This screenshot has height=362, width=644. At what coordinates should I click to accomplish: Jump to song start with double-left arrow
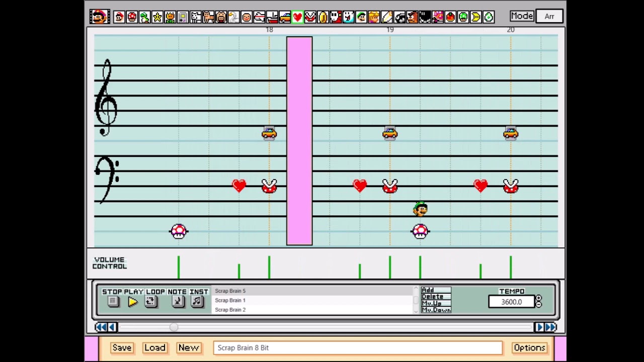[x=101, y=327]
